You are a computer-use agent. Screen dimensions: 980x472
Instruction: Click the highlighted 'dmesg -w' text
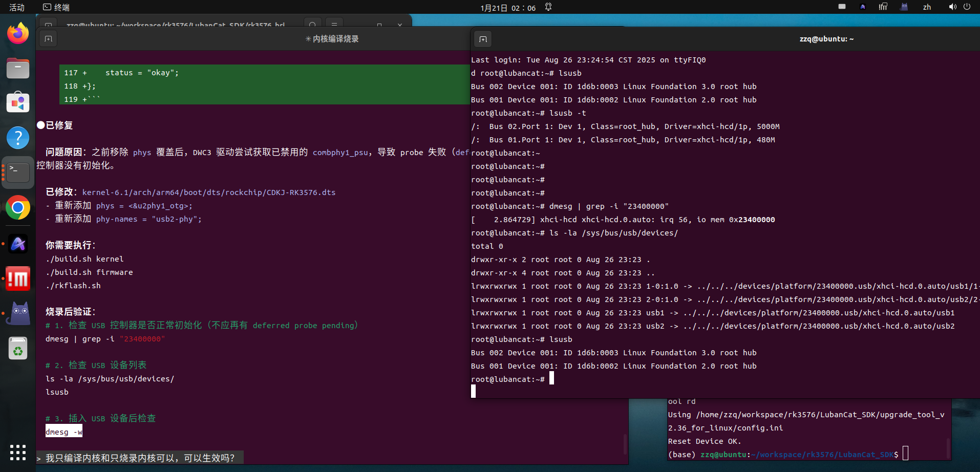point(64,432)
